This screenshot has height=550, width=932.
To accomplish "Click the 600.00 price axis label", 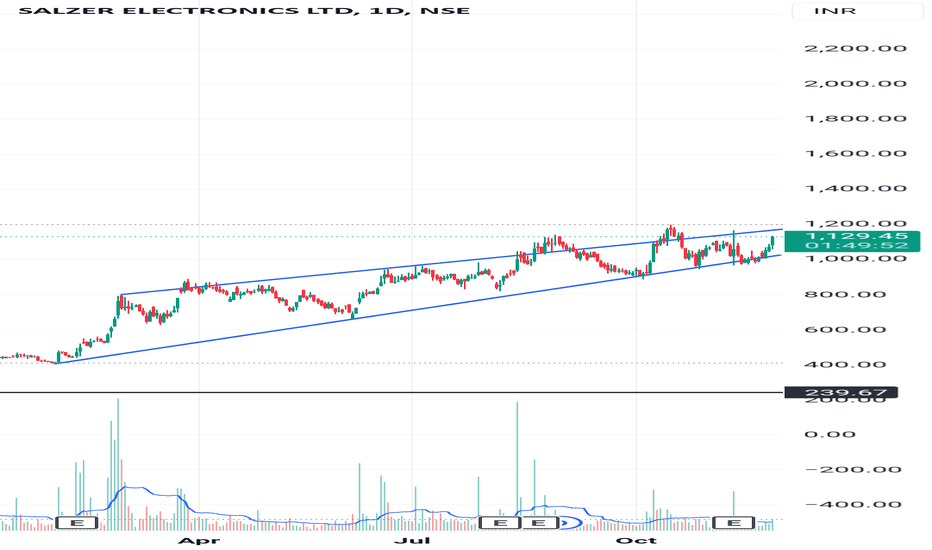I will 845,329.
